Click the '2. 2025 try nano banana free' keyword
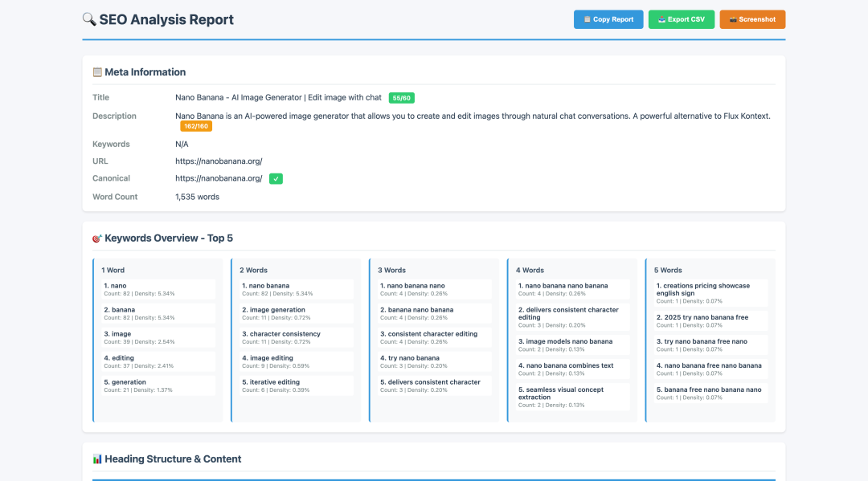 (710, 321)
